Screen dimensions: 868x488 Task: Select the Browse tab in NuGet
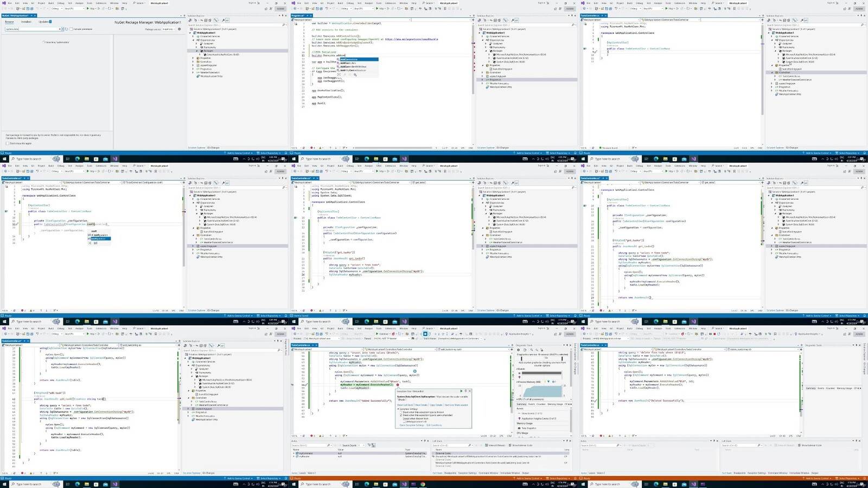click(x=10, y=22)
